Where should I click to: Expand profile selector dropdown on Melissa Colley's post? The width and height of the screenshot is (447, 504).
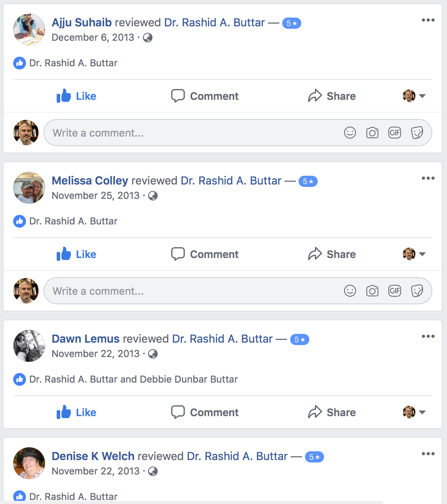pos(414,254)
